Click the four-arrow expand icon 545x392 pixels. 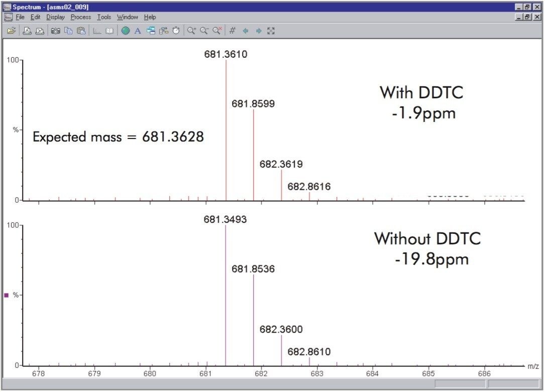click(271, 31)
